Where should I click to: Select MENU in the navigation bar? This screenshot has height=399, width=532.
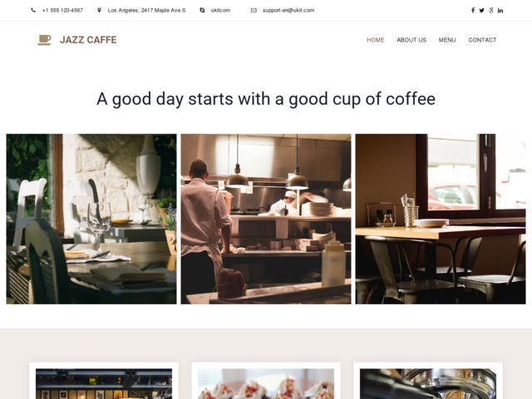click(447, 40)
